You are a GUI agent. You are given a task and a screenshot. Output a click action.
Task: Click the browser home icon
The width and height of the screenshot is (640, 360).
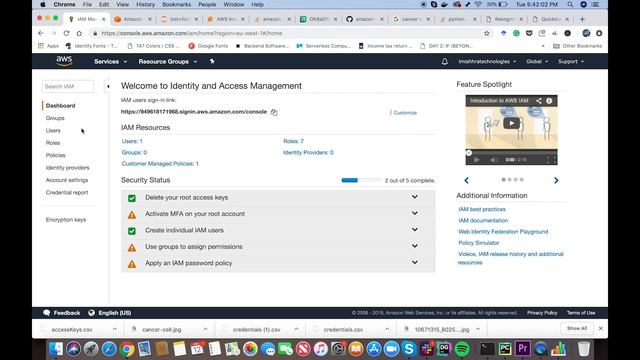pyautogui.click(x=79, y=33)
